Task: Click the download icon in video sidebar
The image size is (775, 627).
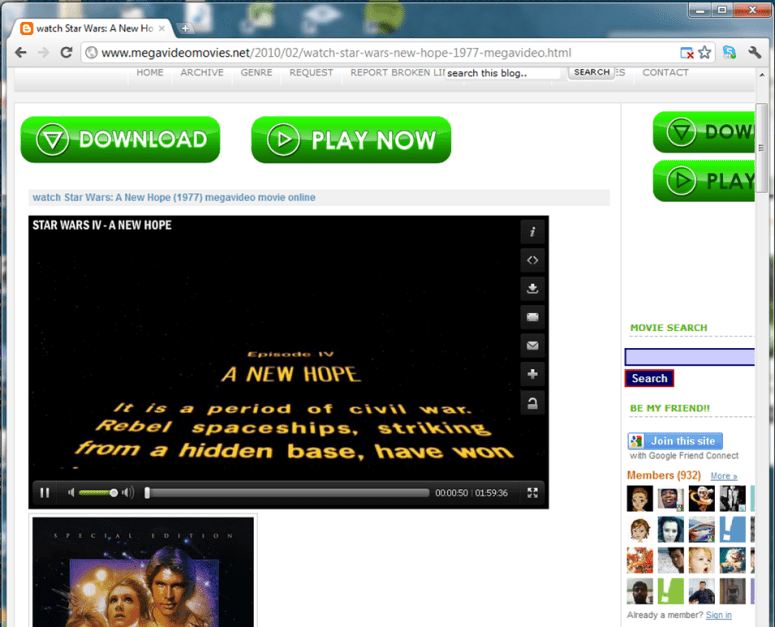Action: [x=532, y=288]
